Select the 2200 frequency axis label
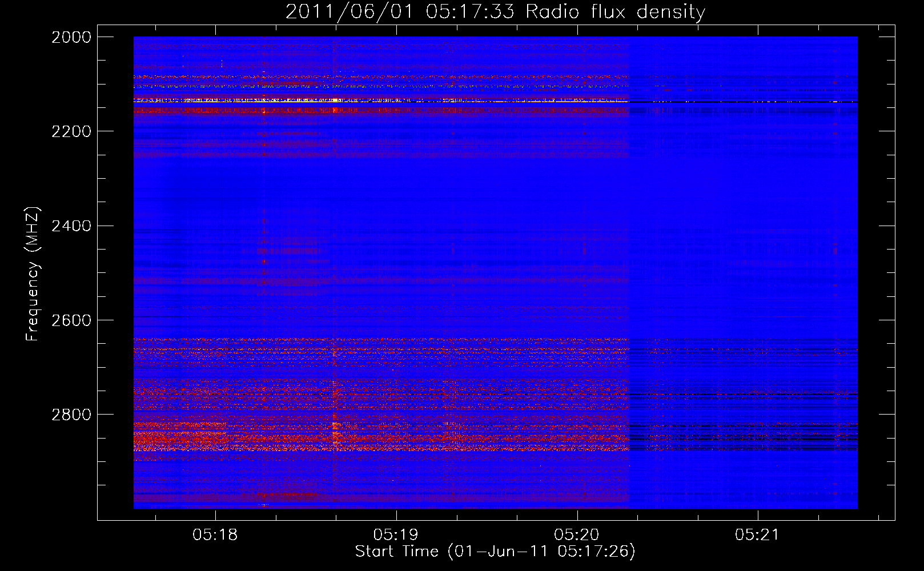 71,131
